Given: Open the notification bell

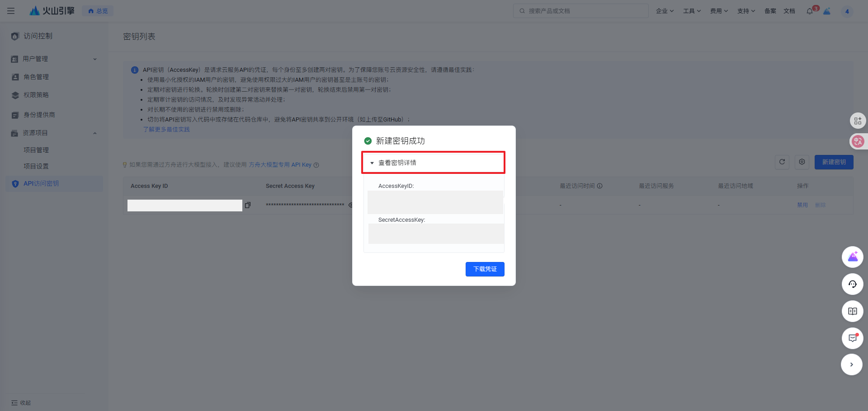Looking at the screenshot, I should pos(809,11).
